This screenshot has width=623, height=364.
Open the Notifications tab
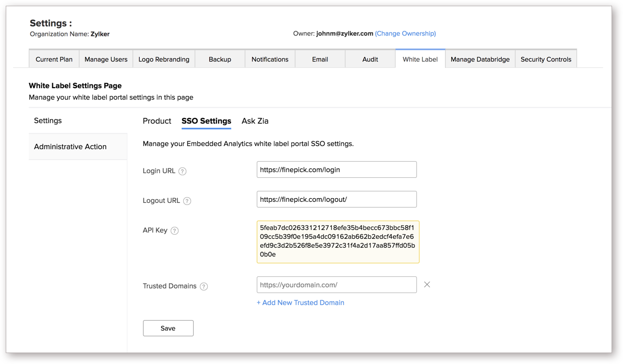click(x=270, y=59)
